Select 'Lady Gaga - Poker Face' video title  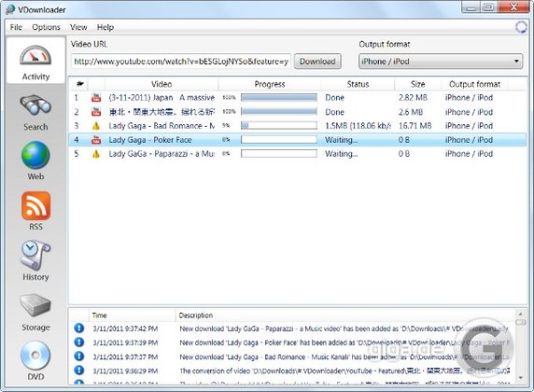[150, 140]
